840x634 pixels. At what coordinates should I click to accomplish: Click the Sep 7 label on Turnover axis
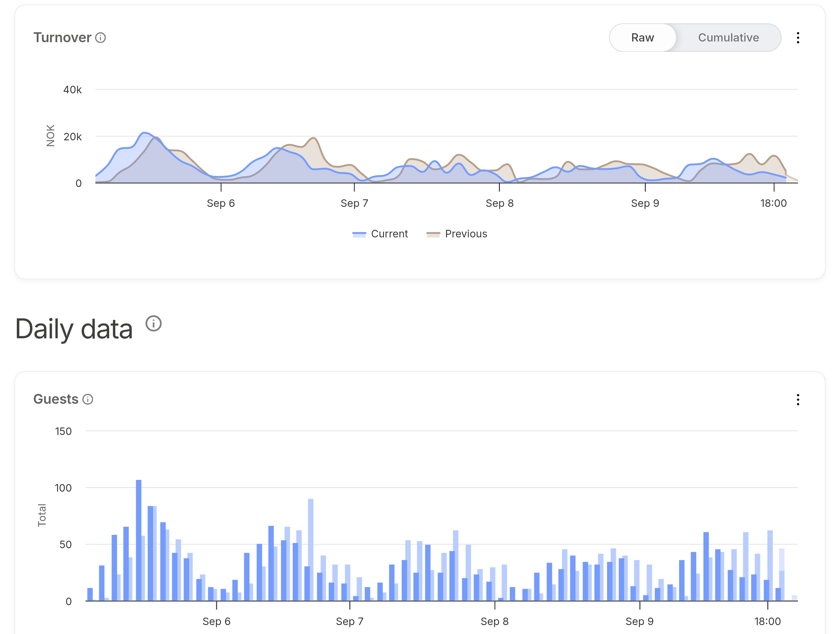coord(354,203)
